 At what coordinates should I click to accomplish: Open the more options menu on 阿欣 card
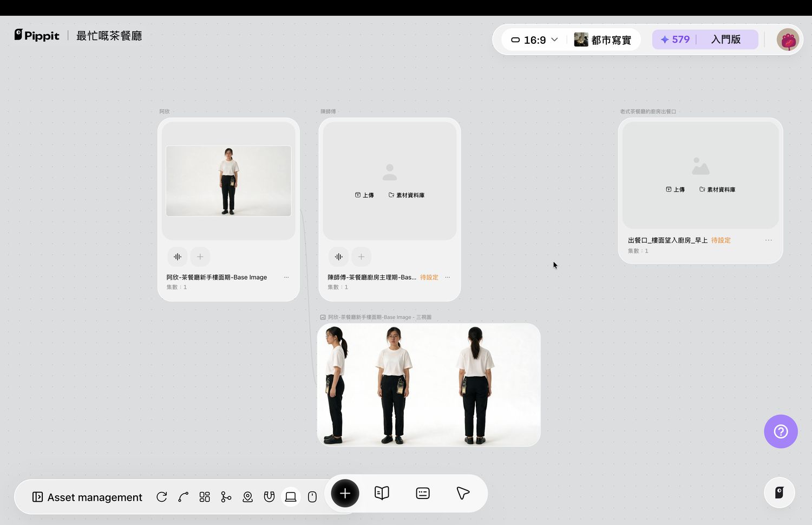[286, 277]
